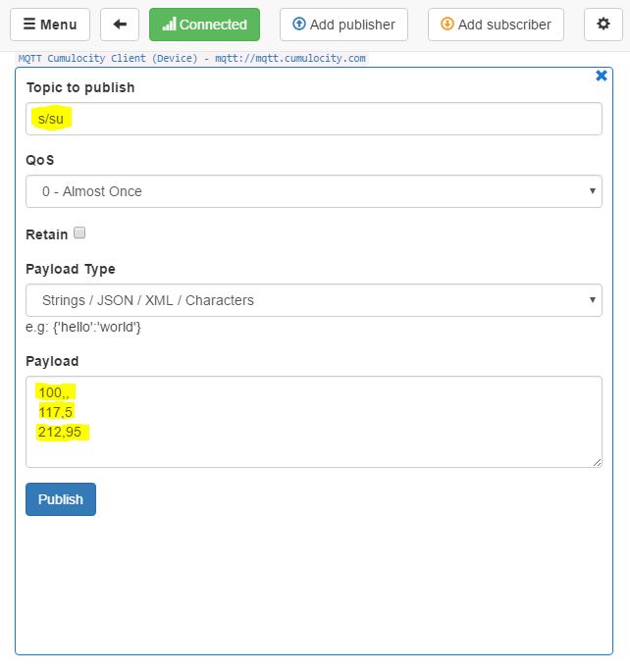Click the QoS dropdown arrow
The width and height of the screenshot is (630, 672).
tap(593, 191)
